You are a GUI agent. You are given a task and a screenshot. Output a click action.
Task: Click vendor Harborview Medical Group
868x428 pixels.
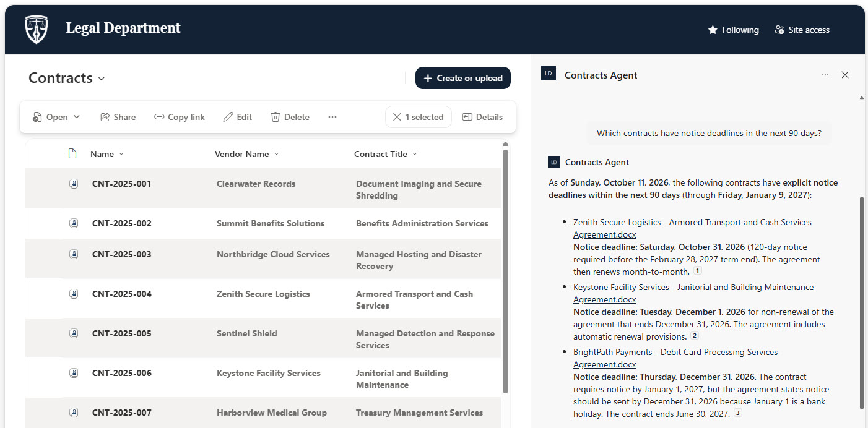(272, 413)
